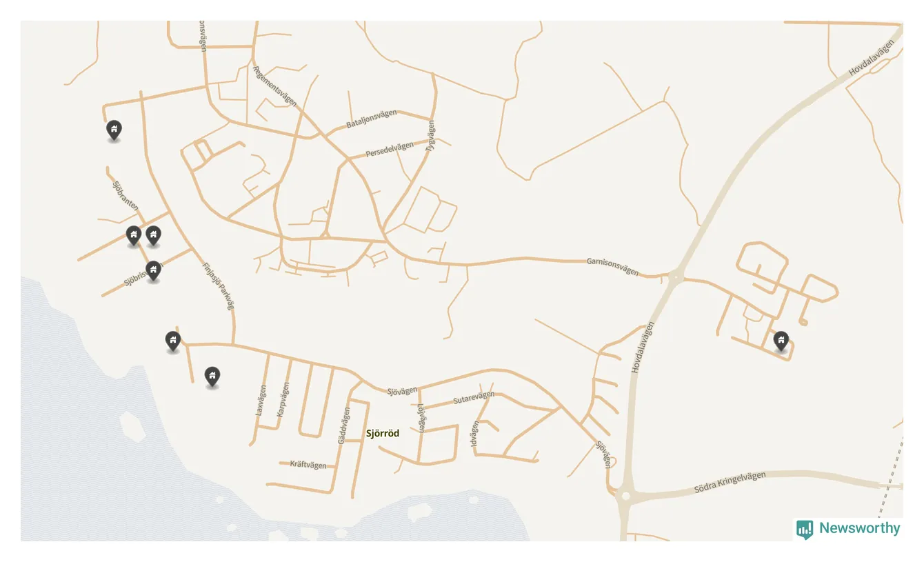
Task: Click the northernmost house marker on the map
Action: point(114,130)
